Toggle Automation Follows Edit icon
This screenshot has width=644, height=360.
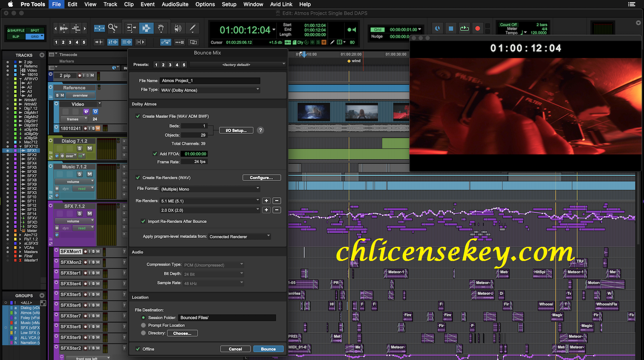click(x=165, y=42)
